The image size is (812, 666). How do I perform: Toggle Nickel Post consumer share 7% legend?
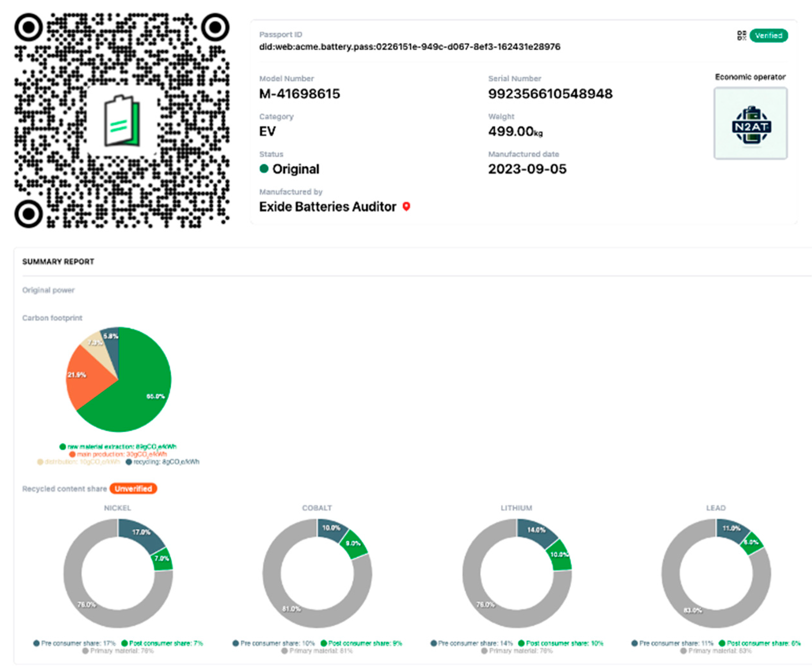tap(162, 643)
